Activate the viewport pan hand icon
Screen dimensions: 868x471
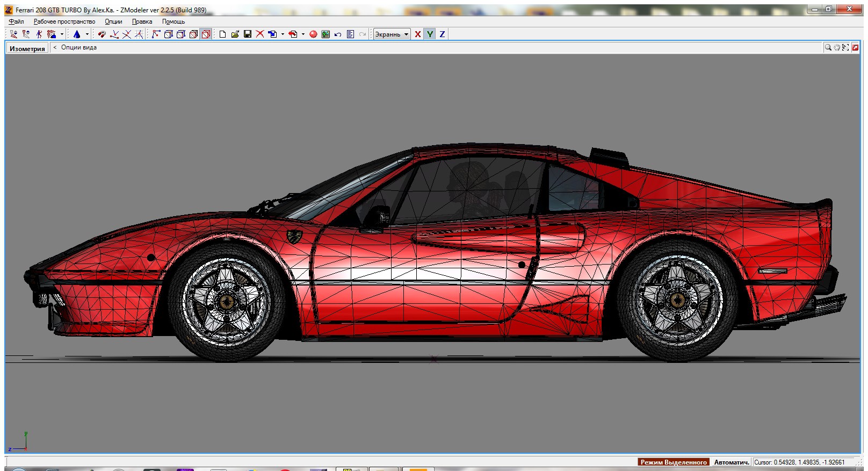point(837,48)
